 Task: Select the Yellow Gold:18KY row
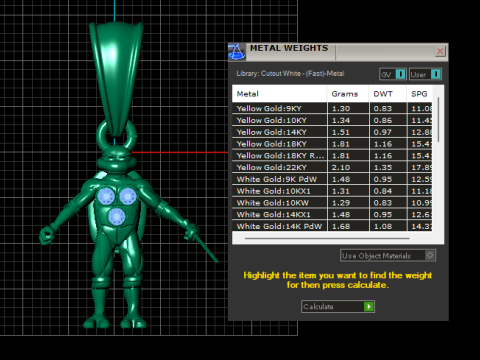(332, 144)
